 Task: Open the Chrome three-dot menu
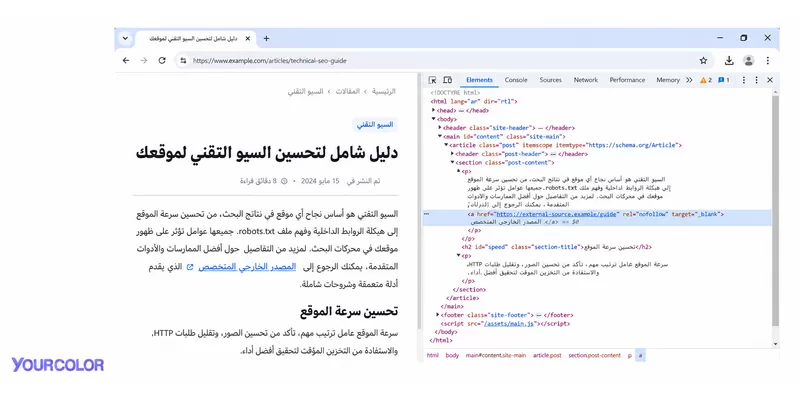tap(767, 61)
